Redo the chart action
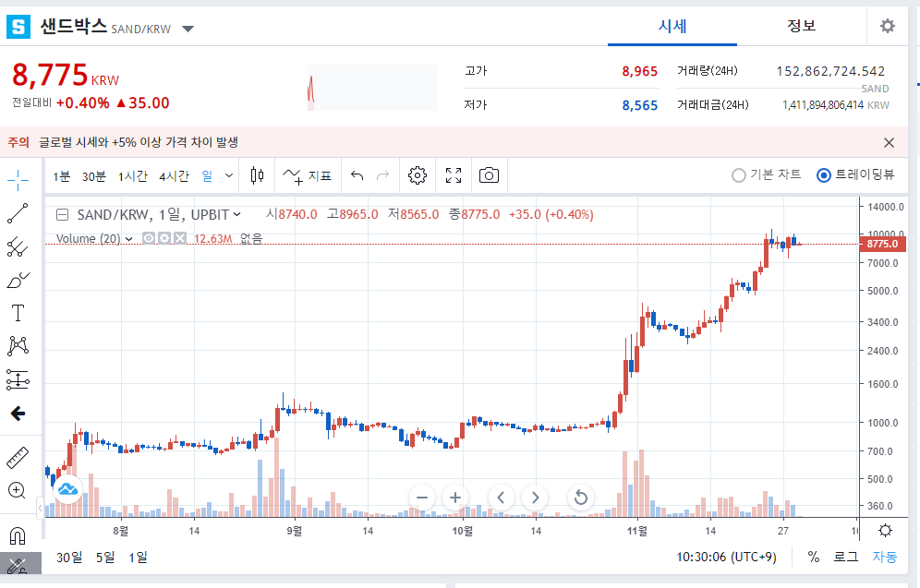920x588 pixels. point(382,175)
